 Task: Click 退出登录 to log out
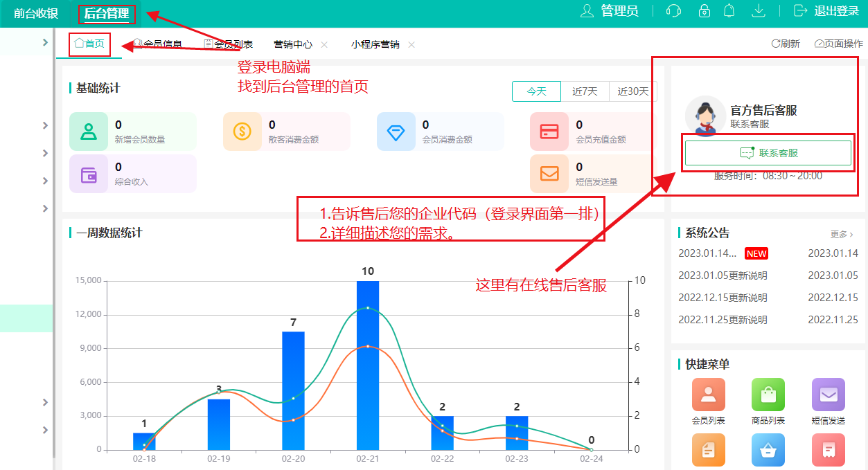[826, 11]
